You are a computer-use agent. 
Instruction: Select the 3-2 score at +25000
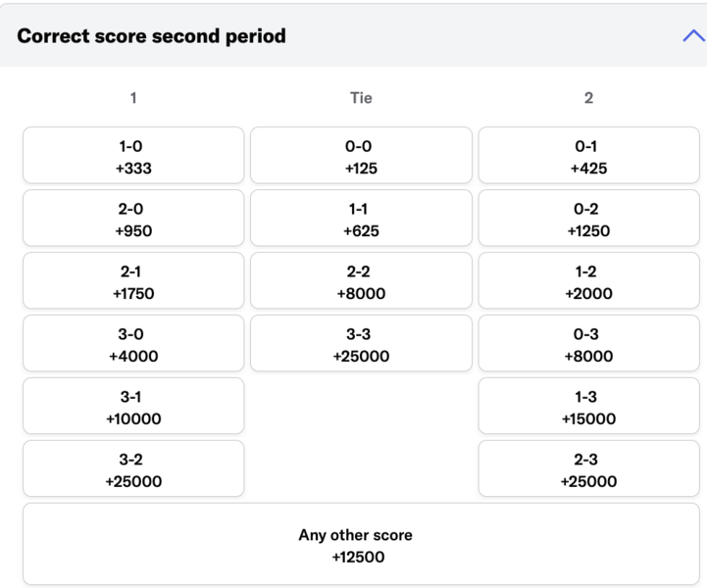133,468
